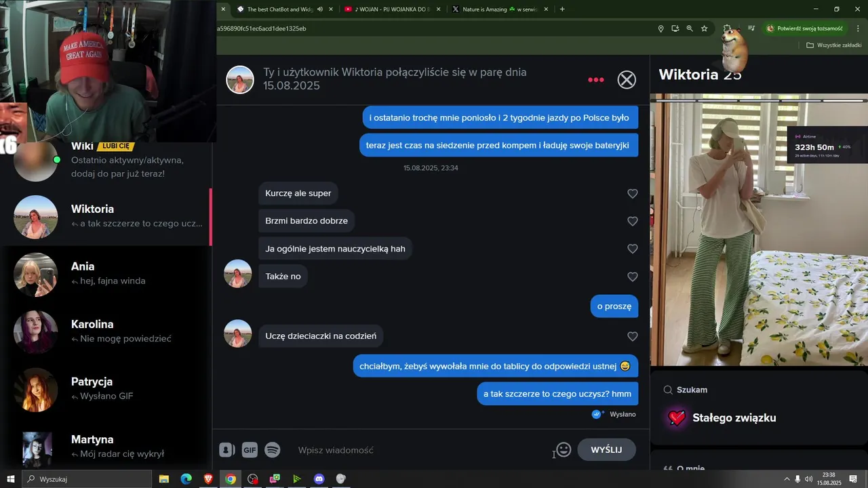Send message with WYŚLIJ button
The width and height of the screenshot is (868, 488).
[606, 449]
